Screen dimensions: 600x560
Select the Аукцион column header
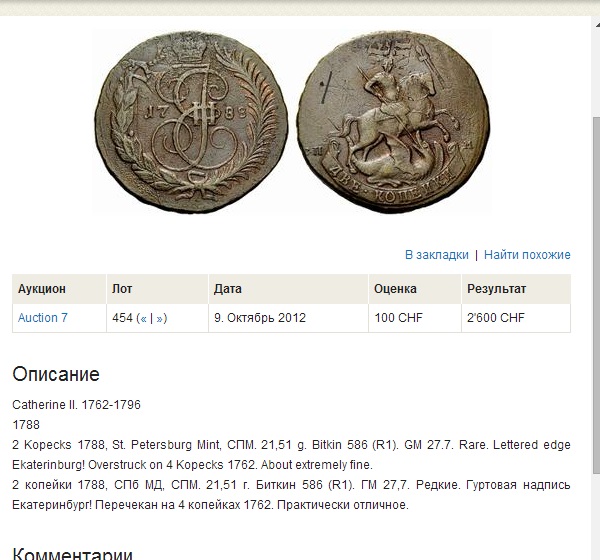tap(59, 289)
